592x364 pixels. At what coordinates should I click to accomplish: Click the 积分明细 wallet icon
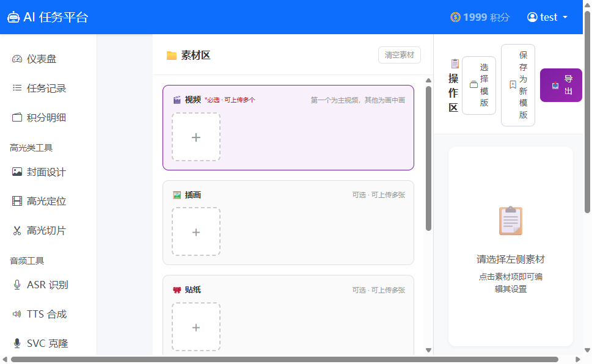click(x=17, y=117)
